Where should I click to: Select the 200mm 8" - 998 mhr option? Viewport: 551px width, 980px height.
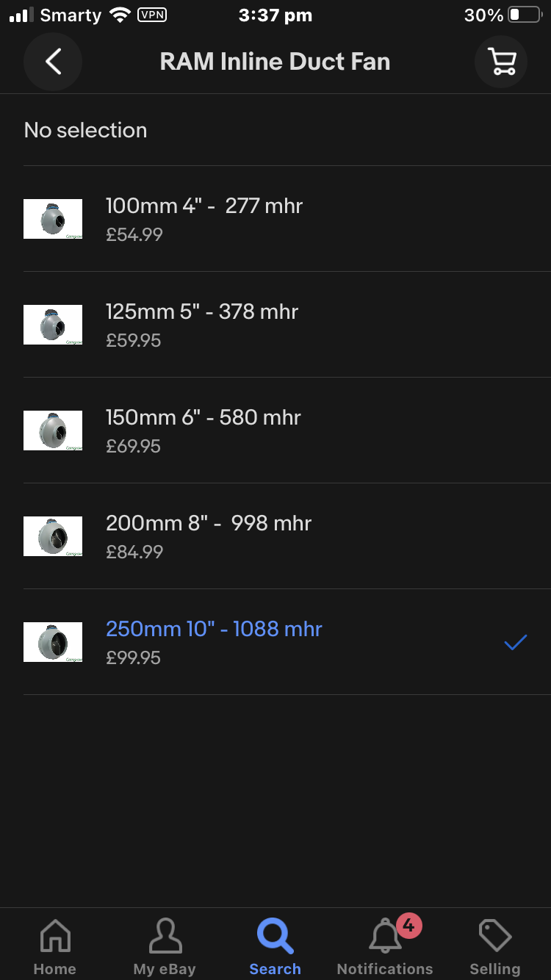[209, 524]
